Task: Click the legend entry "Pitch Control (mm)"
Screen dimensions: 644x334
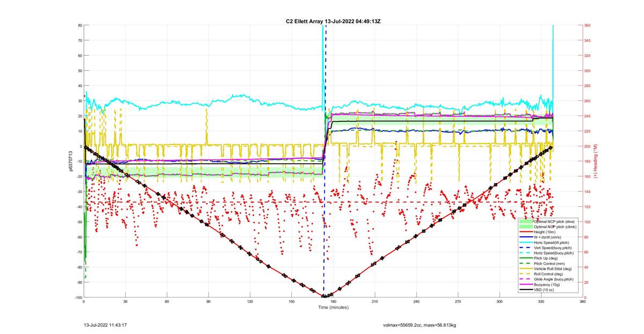Action: tap(548, 263)
